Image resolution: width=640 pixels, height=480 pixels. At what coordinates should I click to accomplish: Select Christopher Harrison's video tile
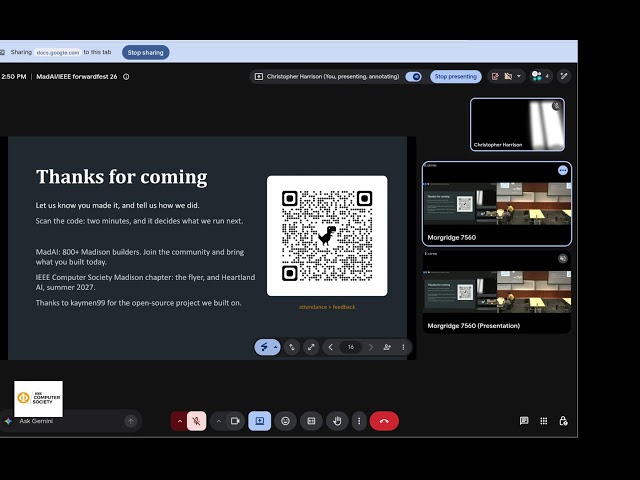[517, 124]
